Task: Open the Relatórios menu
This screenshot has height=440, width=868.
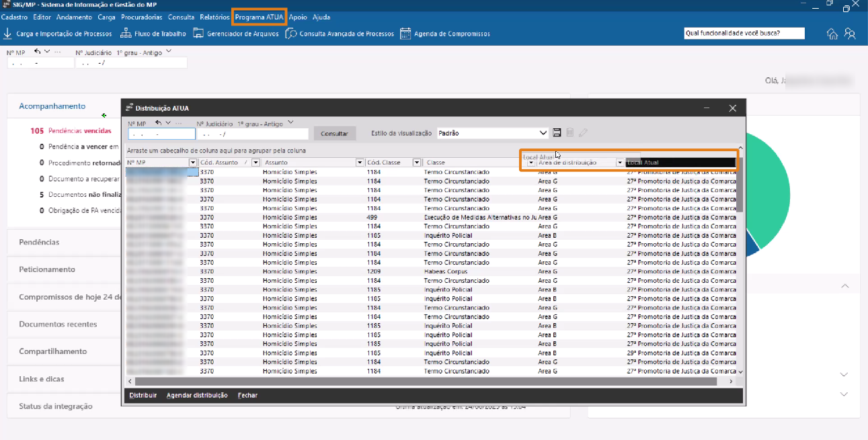Action: (214, 17)
